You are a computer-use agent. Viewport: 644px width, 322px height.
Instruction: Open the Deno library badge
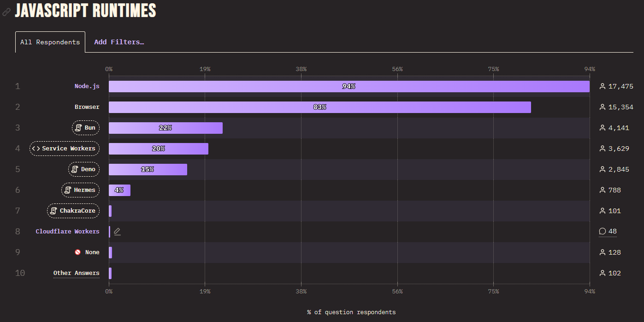(x=84, y=169)
